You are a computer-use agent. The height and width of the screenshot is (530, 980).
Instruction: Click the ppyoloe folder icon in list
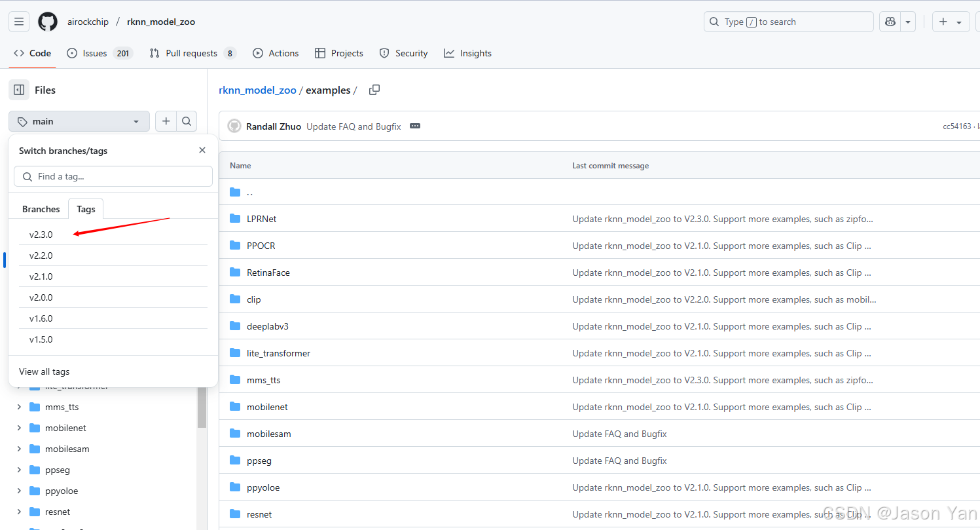click(x=235, y=487)
